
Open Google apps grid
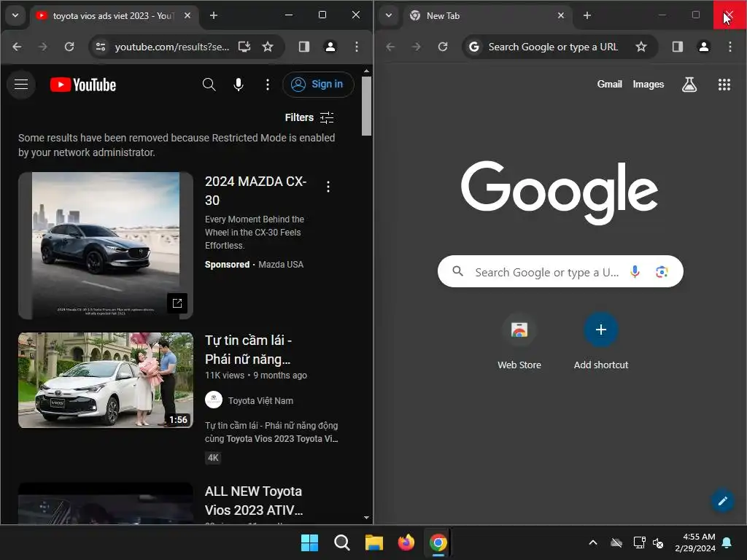[x=724, y=85]
